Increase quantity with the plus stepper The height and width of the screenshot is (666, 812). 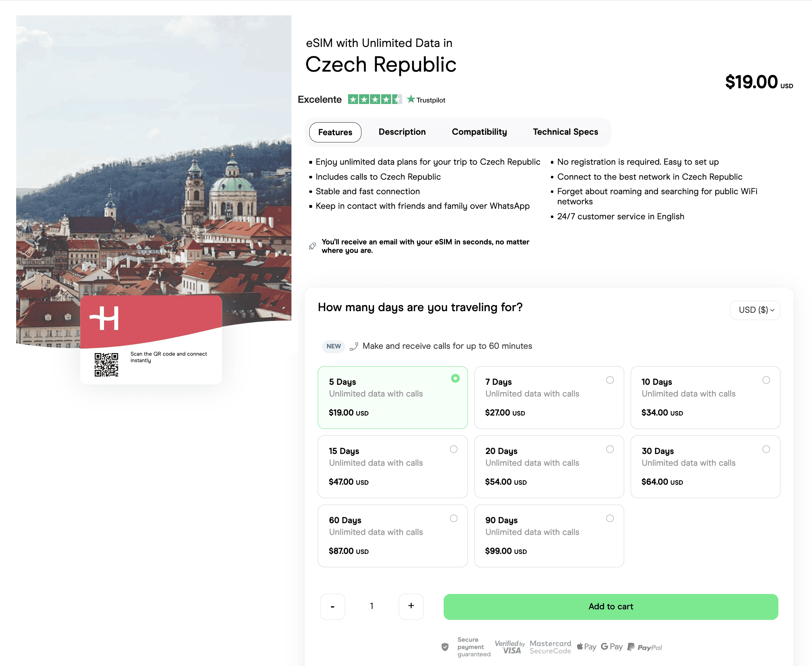point(411,607)
